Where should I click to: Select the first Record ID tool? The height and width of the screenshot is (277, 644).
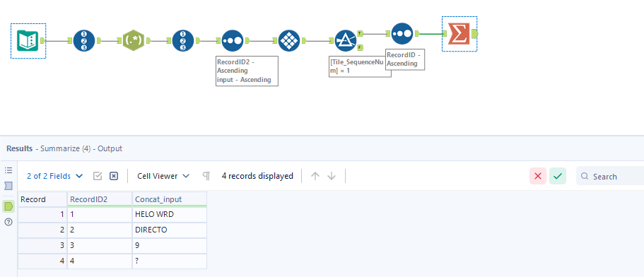coord(84,40)
